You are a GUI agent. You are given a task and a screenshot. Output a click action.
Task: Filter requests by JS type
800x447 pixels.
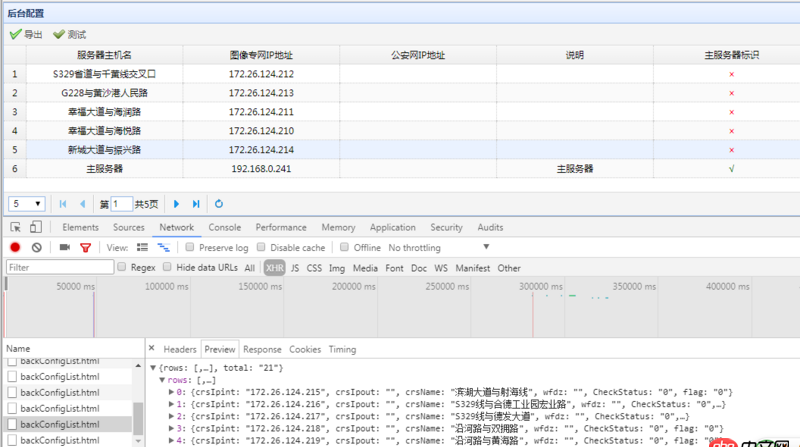[x=295, y=268]
